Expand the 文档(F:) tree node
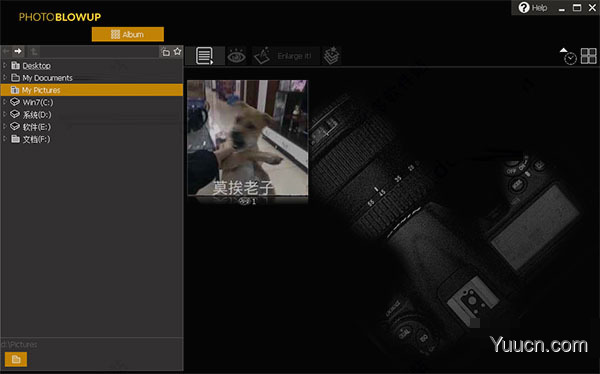600x374 pixels. [x=5, y=139]
